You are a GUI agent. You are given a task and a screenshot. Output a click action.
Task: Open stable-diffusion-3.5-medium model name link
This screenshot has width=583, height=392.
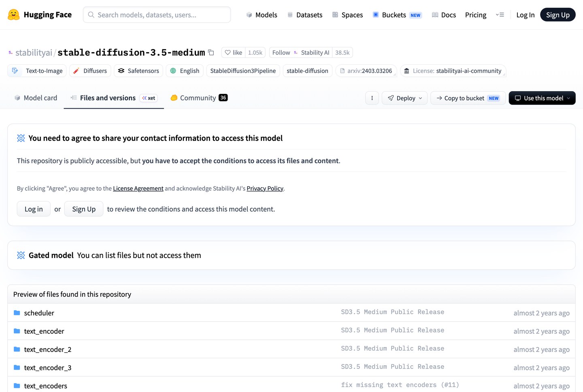point(131,53)
